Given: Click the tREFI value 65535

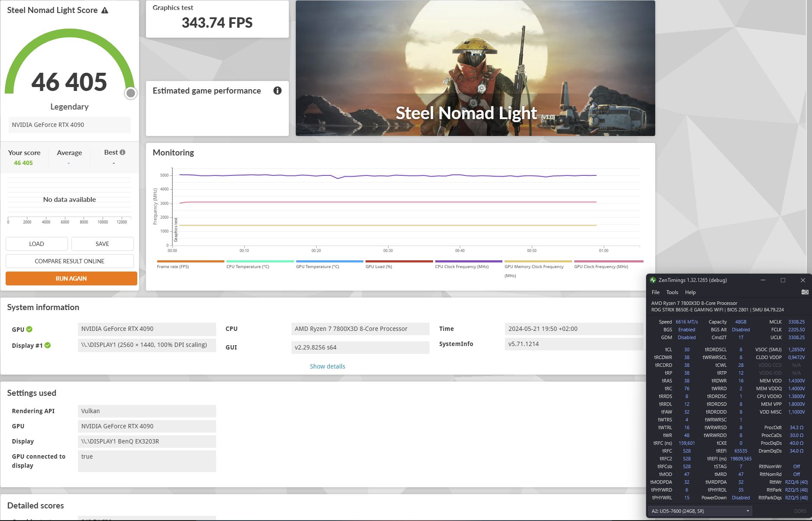Looking at the screenshot, I should coord(741,451).
